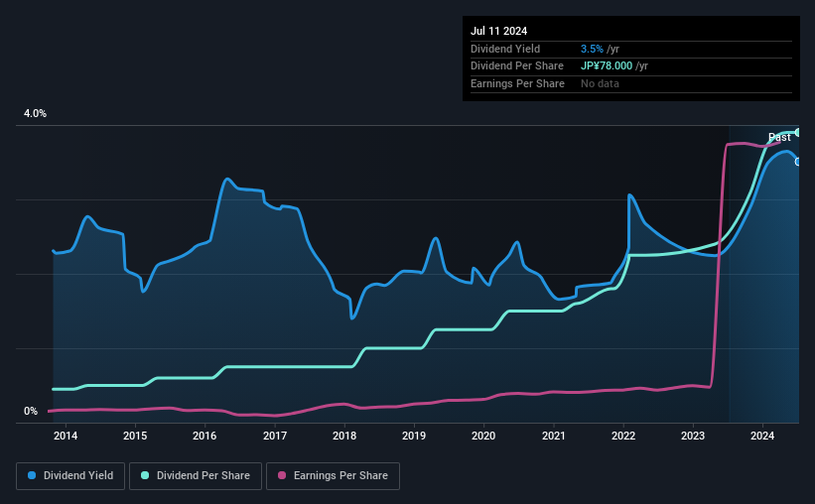Click the Jul 11 2024 tooltip date header
Image resolution: width=815 pixels, height=504 pixels.
tap(499, 31)
